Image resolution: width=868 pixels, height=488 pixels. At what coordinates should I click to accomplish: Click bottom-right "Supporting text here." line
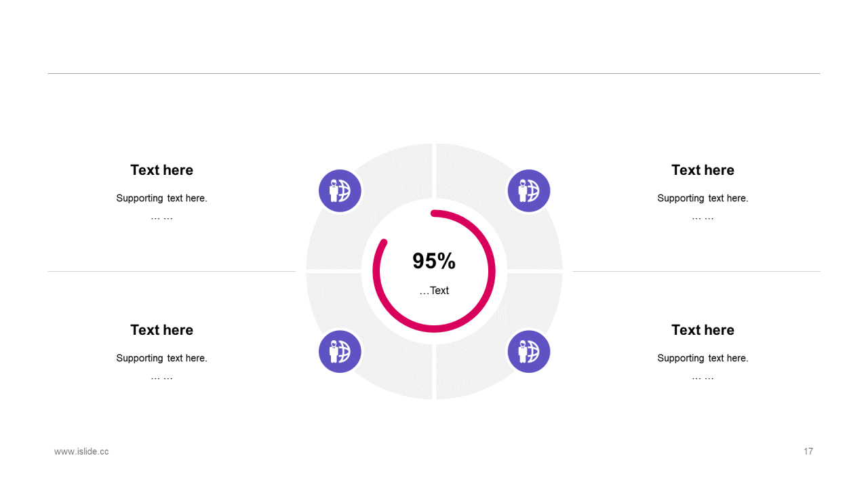click(703, 359)
